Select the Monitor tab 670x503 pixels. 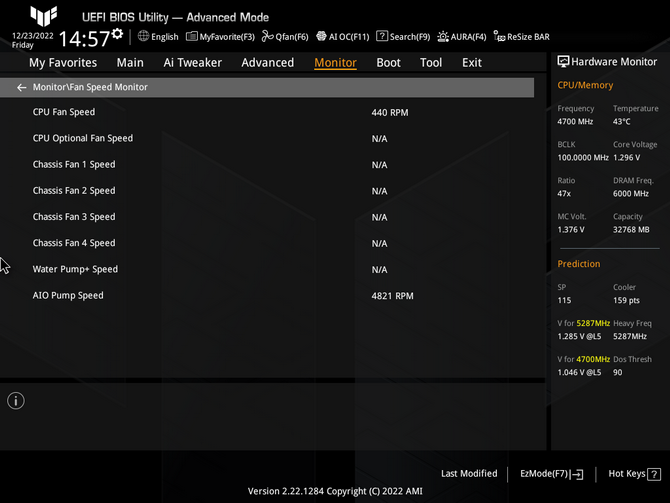pos(335,63)
